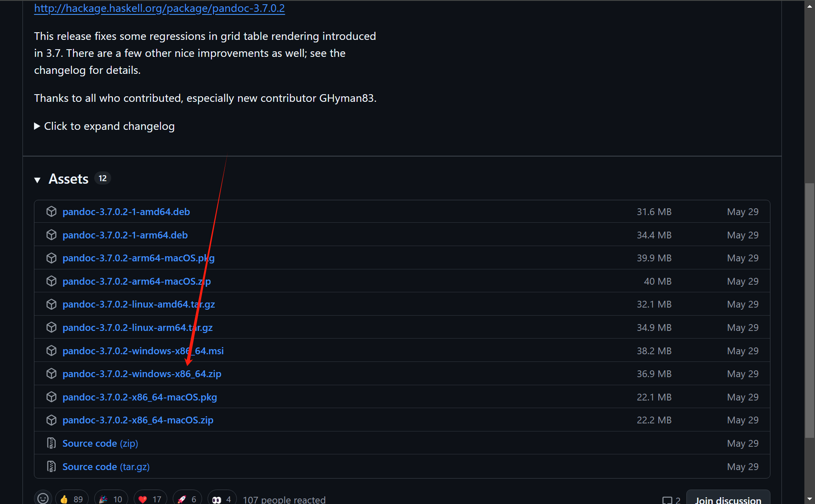Viewport: 815px width, 504px height.
Task: Click package icon beside linux-arm64.tar.gz asset
Action: pos(51,327)
